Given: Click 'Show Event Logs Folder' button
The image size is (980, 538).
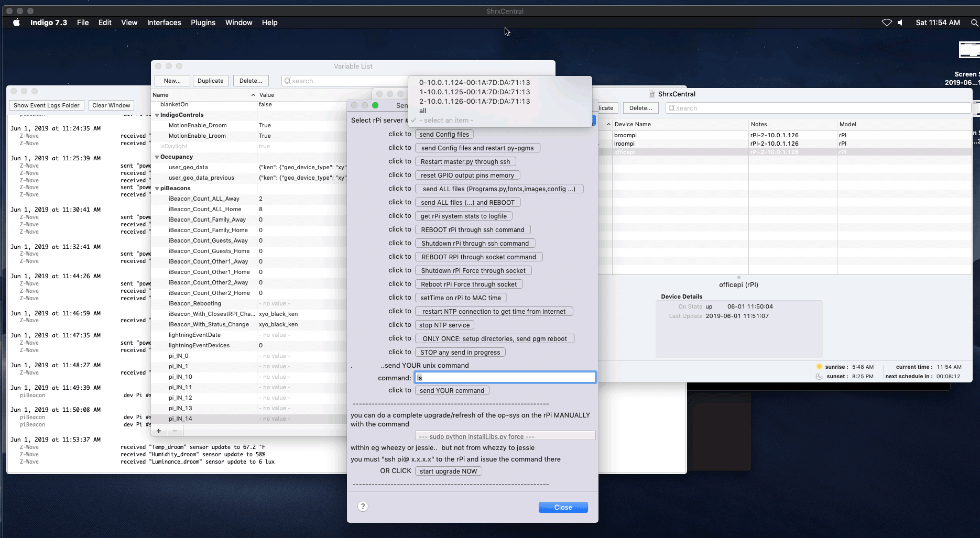Looking at the screenshot, I should [x=47, y=105].
